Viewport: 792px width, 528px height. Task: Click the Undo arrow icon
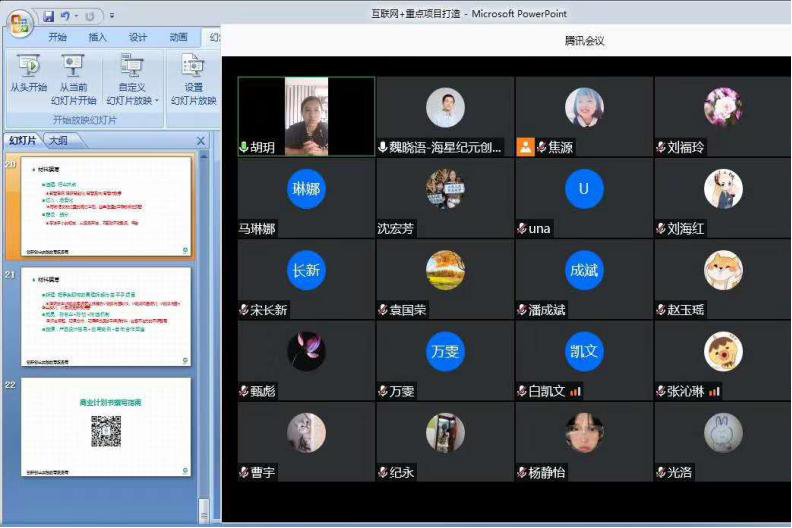(x=65, y=16)
